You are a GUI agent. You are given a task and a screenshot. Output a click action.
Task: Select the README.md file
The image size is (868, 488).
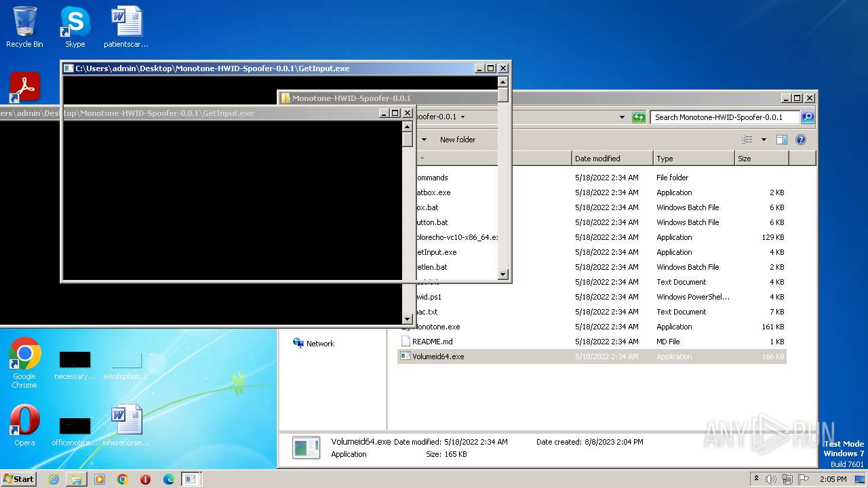(x=592, y=342)
